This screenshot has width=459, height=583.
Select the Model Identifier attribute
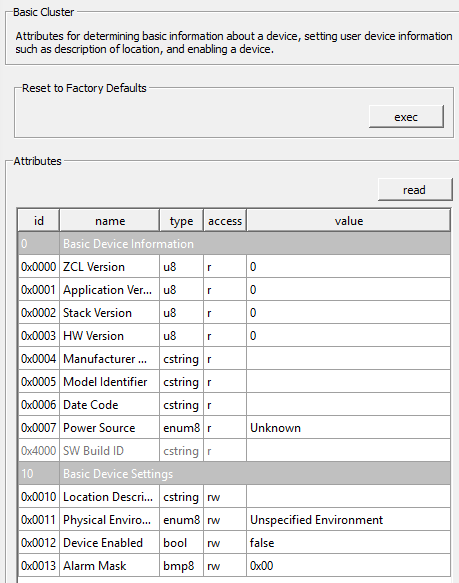click(234, 382)
